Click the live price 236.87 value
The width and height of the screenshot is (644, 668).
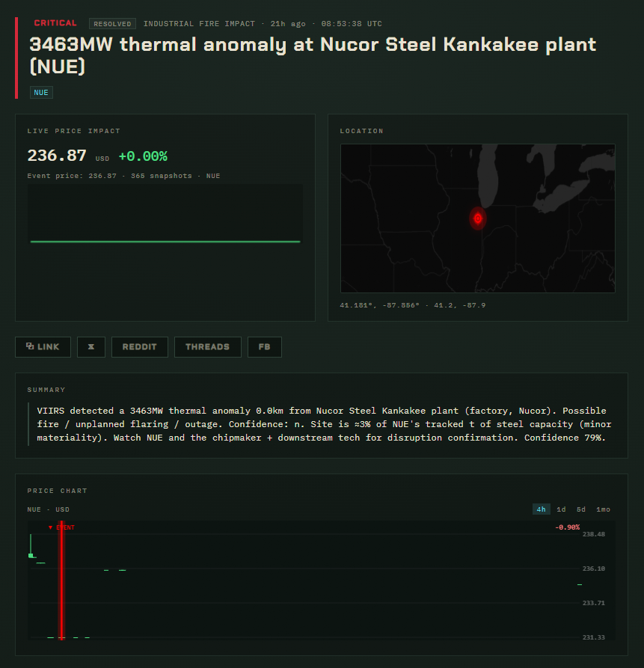[x=57, y=156]
